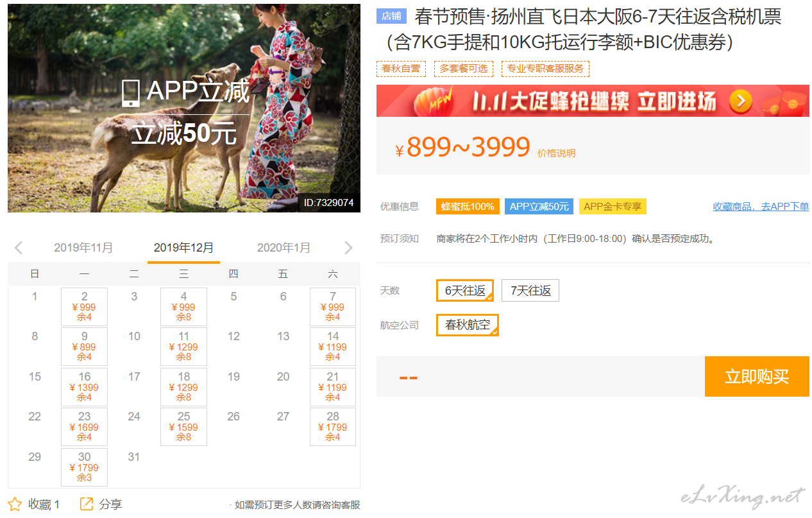Switch to 2020年1月 month tab
This screenshot has width=812, height=518.
[283, 248]
